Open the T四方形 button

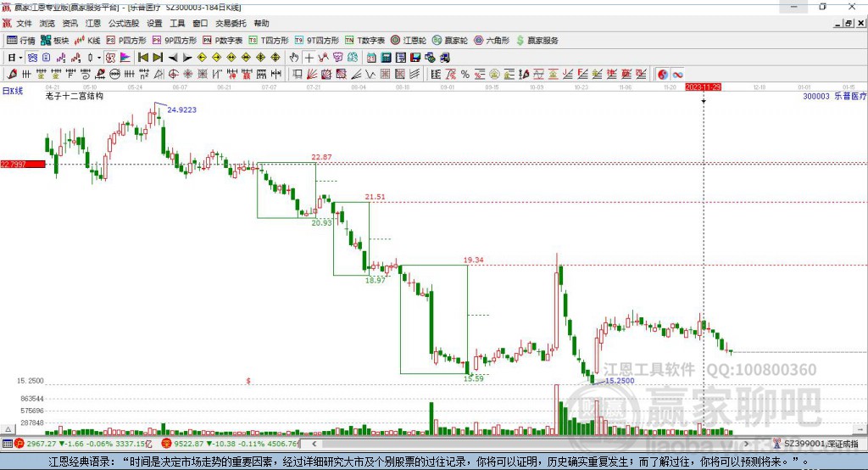point(269,41)
